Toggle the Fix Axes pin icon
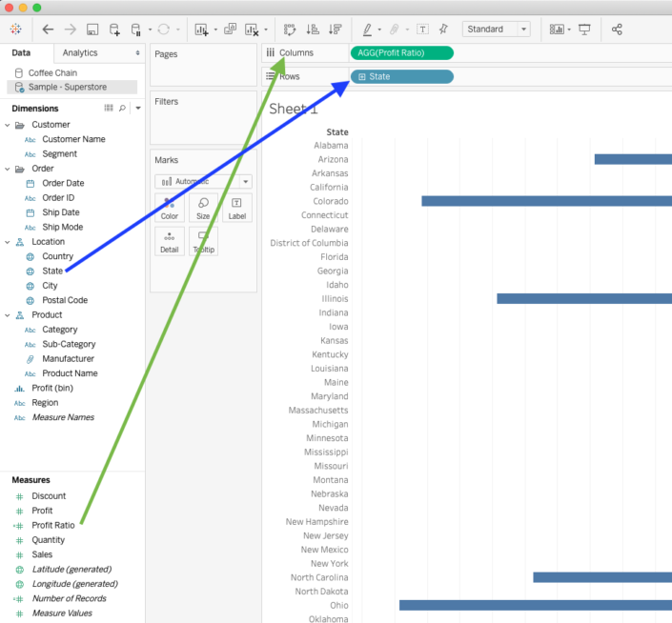This screenshot has width=672, height=623. [x=443, y=30]
